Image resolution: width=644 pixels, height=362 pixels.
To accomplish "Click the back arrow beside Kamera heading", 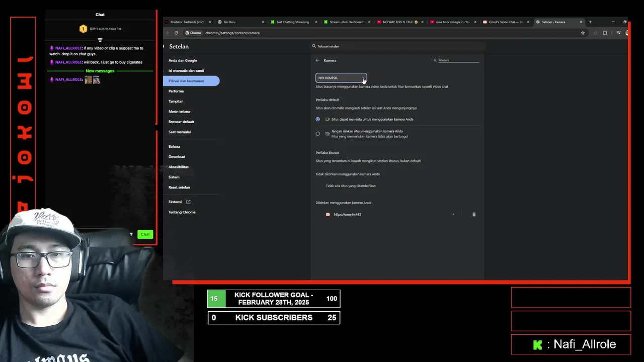I will click(x=317, y=60).
